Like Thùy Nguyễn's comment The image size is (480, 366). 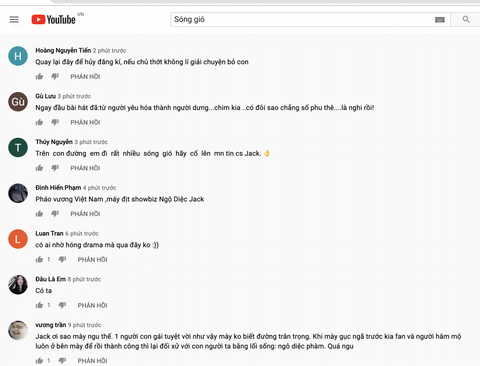[x=39, y=168]
